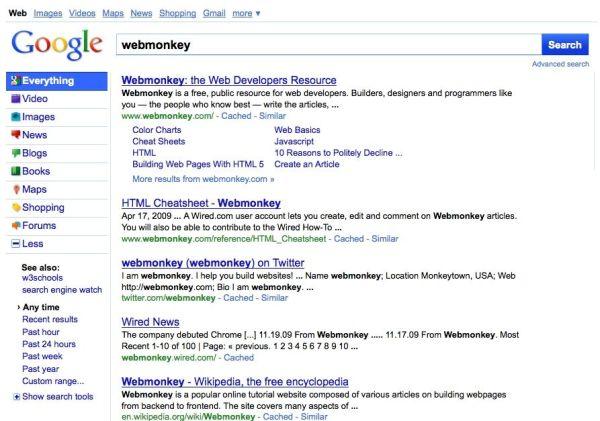Viewport: 600px width, 421px height.
Task: Click the Google logo
Action: coord(57,45)
